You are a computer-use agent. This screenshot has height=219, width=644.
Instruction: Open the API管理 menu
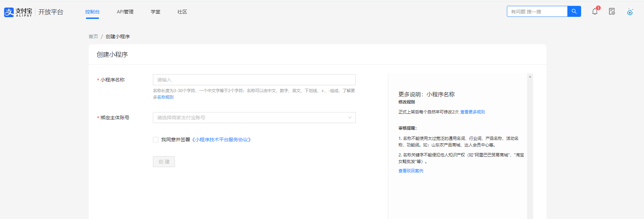point(125,12)
